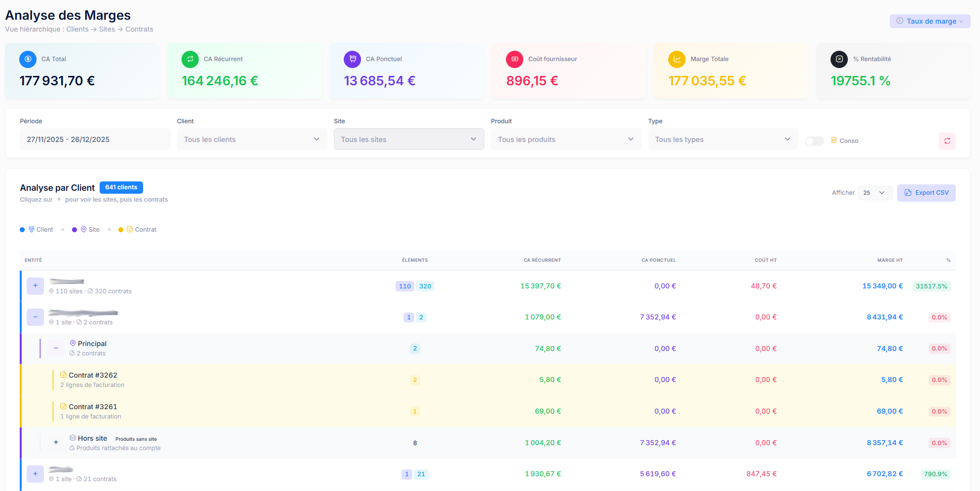Click the Période date range field
980x491 pixels.
[x=95, y=140]
